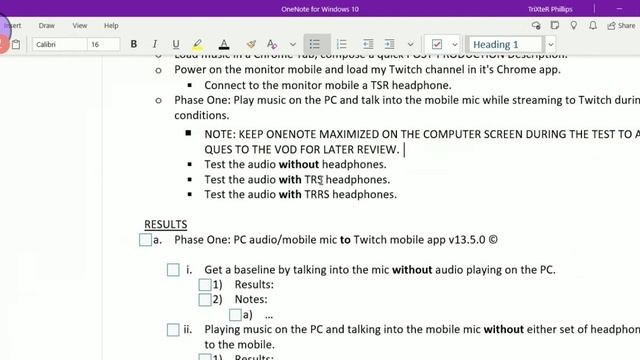Click the lightbulb tell me icon

(x=573, y=25)
